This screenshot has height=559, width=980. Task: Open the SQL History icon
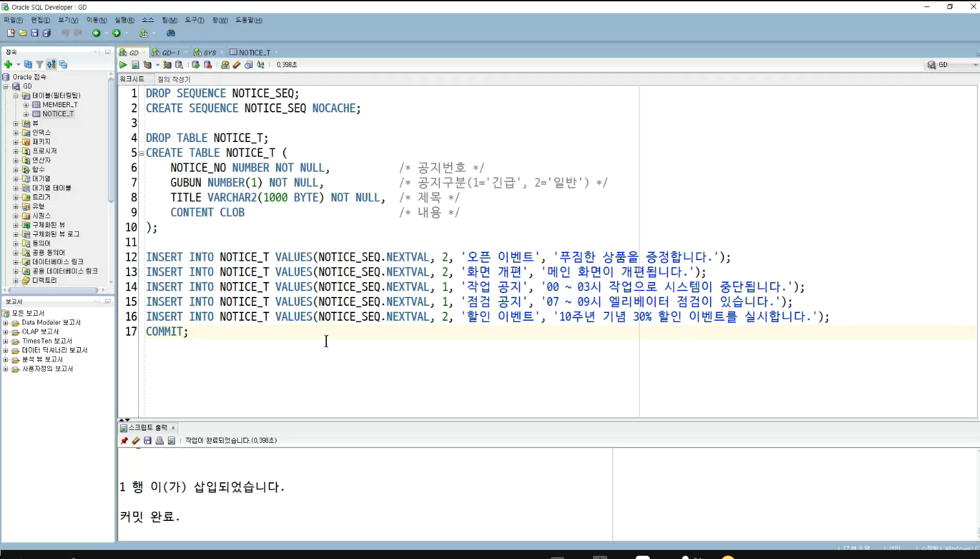pyautogui.click(x=249, y=65)
